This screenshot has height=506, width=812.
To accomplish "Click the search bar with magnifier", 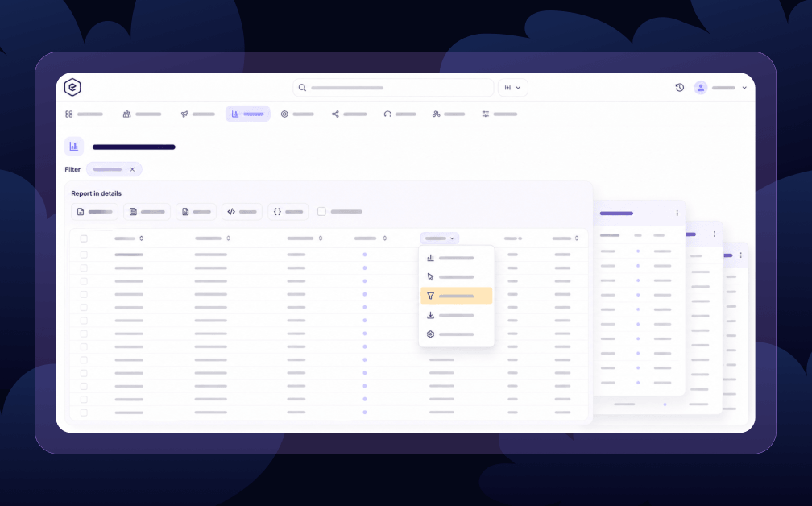I will click(x=393, y=88).
